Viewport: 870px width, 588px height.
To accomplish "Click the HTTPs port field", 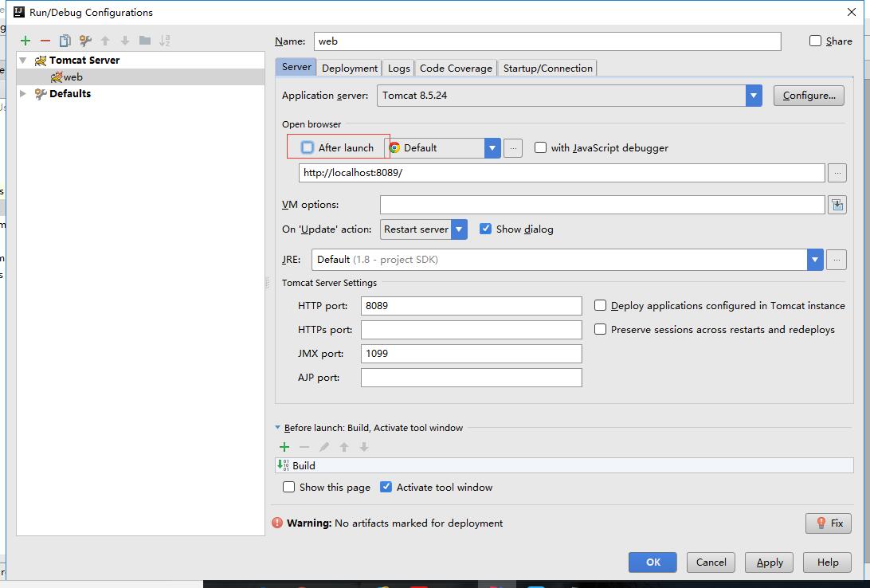I will click(x=472, y=330).
